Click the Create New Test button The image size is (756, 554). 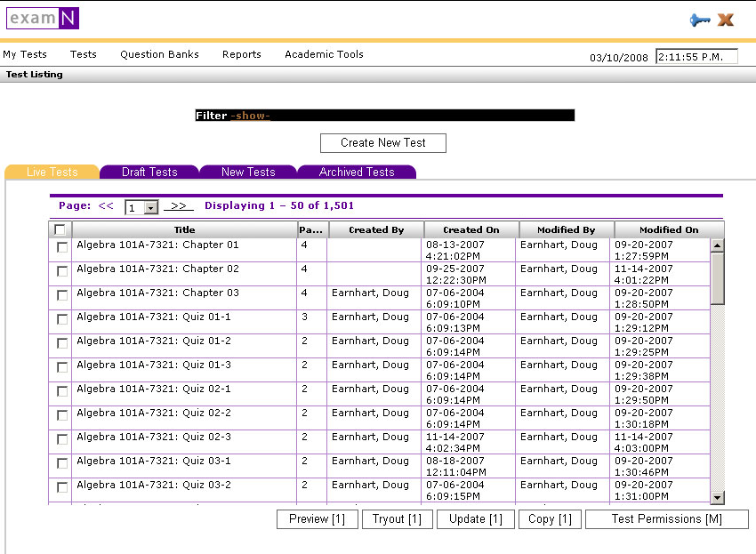[x=382, y=142]
